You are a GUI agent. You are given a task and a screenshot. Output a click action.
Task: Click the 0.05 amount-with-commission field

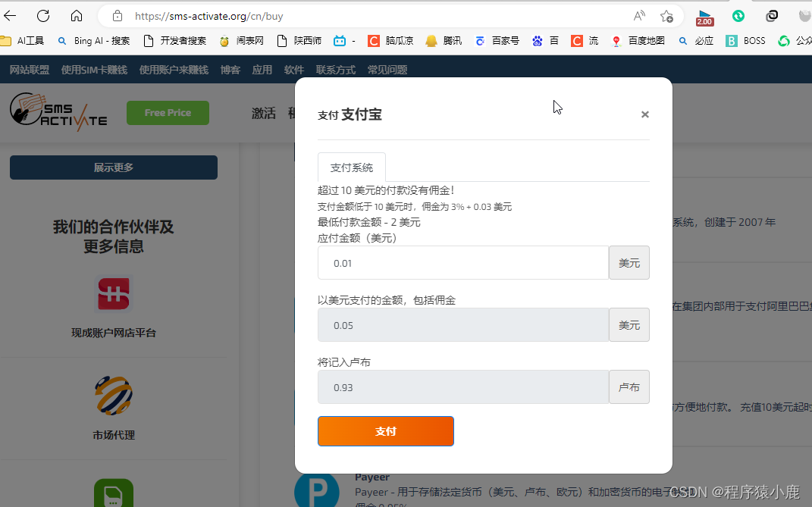[x=463, y=324]
